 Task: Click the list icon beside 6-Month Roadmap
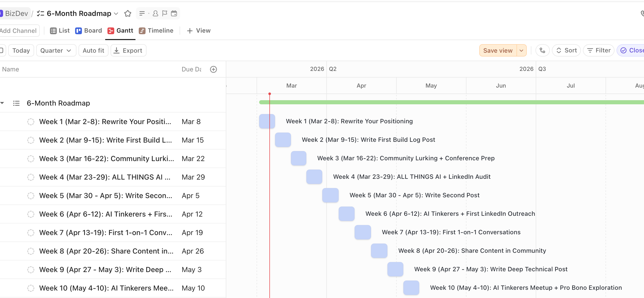16,103
